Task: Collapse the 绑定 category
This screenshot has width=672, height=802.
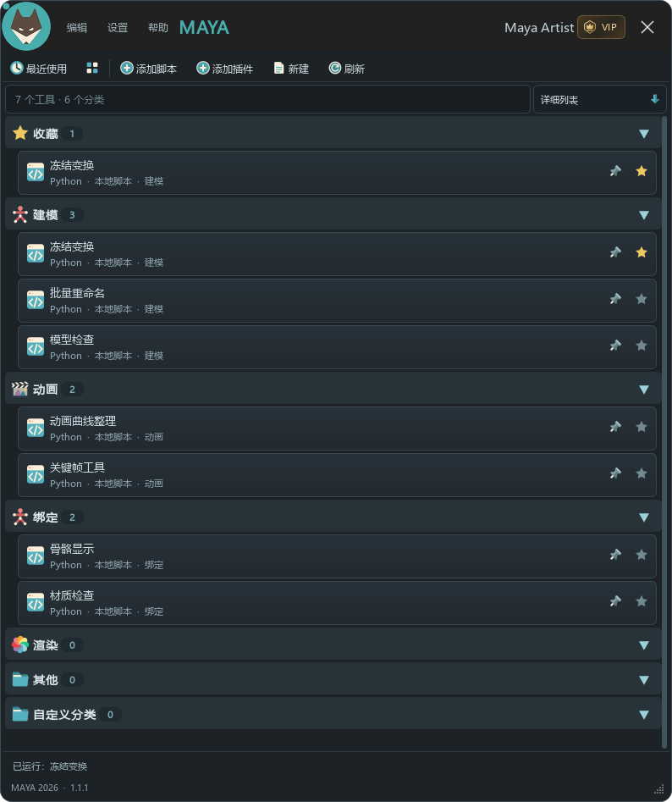Action: point(644,517)
